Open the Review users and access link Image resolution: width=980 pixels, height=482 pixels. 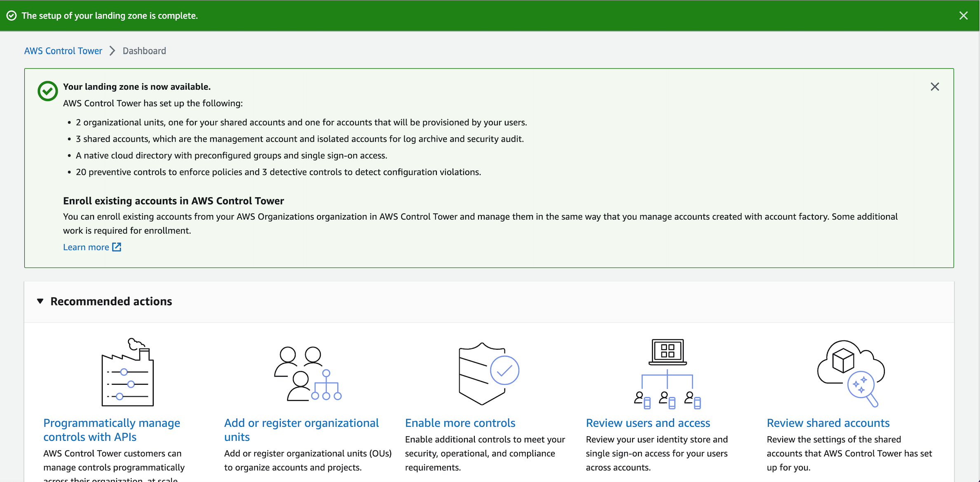pyautogui.click(x=648, y=423)
